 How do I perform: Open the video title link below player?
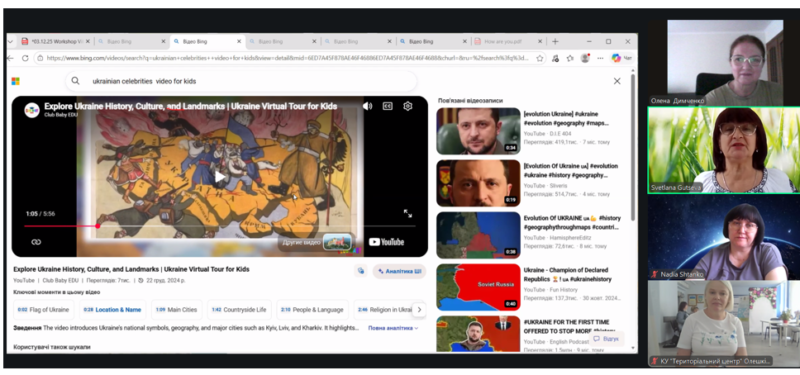coord(131,269)
